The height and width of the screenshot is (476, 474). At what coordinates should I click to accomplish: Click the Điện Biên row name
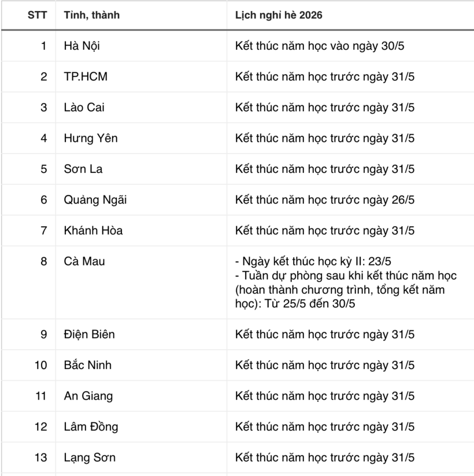point(89,334)
